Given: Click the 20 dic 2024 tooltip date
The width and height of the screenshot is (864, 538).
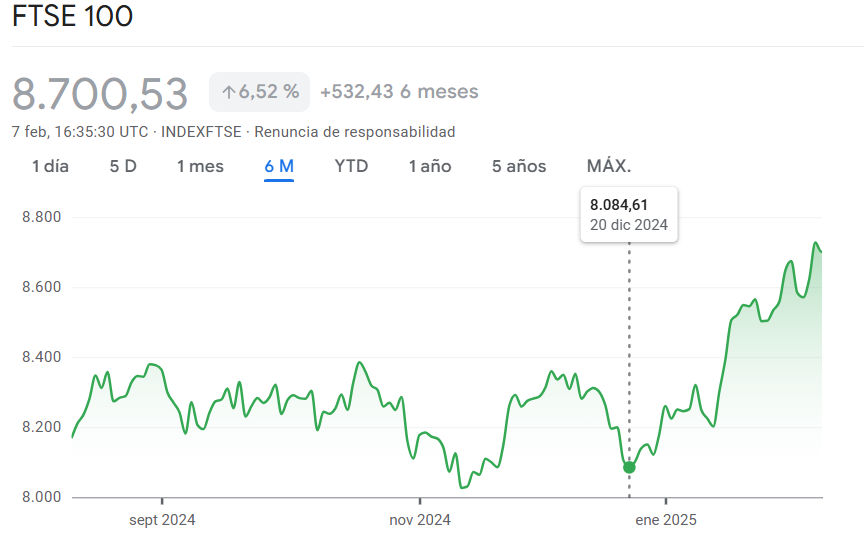Looking at the screenshot, I should coord(629,225).
